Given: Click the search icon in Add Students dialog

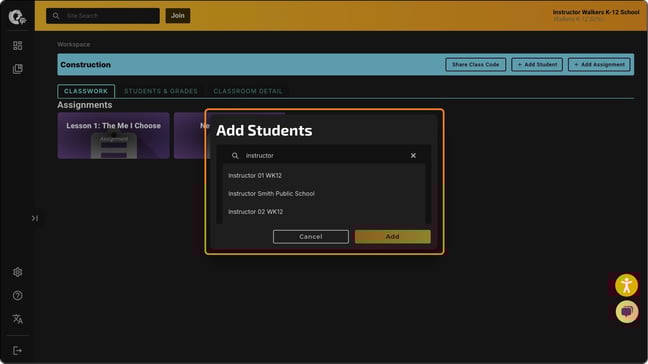Looking at the screenshot, I should (235, 156).
